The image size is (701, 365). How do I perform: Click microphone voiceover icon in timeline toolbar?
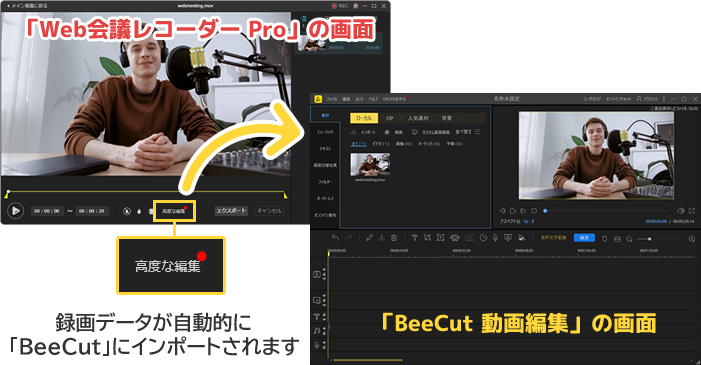tap(495, 238)
